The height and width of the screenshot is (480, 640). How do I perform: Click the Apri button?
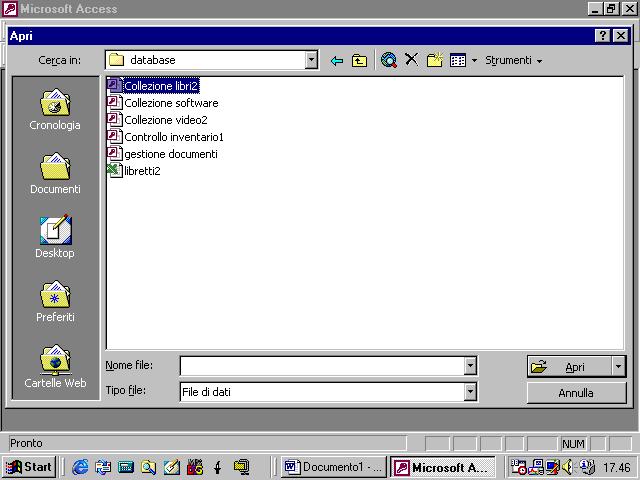tap(569, 367)
